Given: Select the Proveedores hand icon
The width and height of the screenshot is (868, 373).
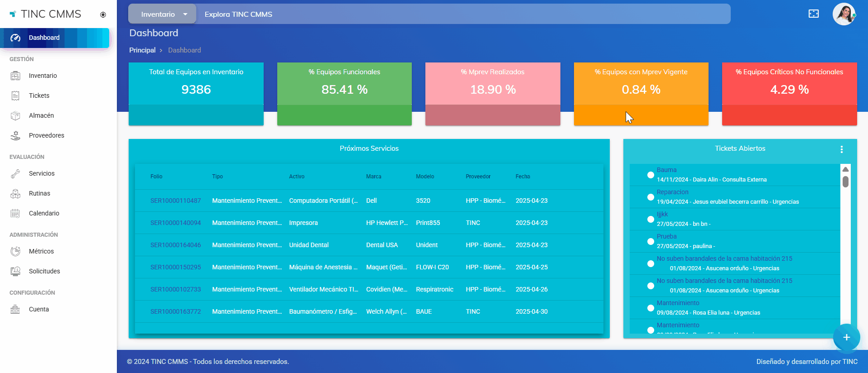Looking at the screenshot, I should coord(15,135).
